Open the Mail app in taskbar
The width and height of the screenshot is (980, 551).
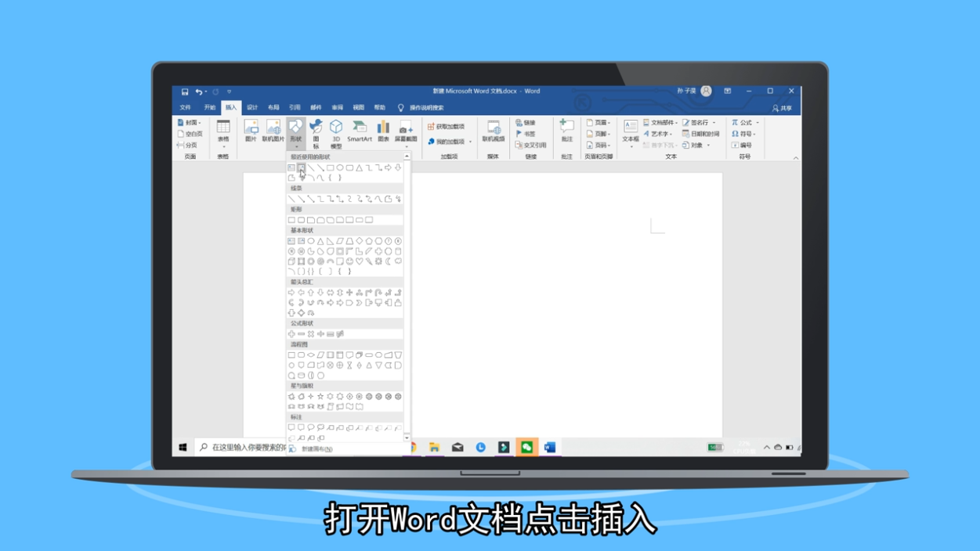coord(457,447)
